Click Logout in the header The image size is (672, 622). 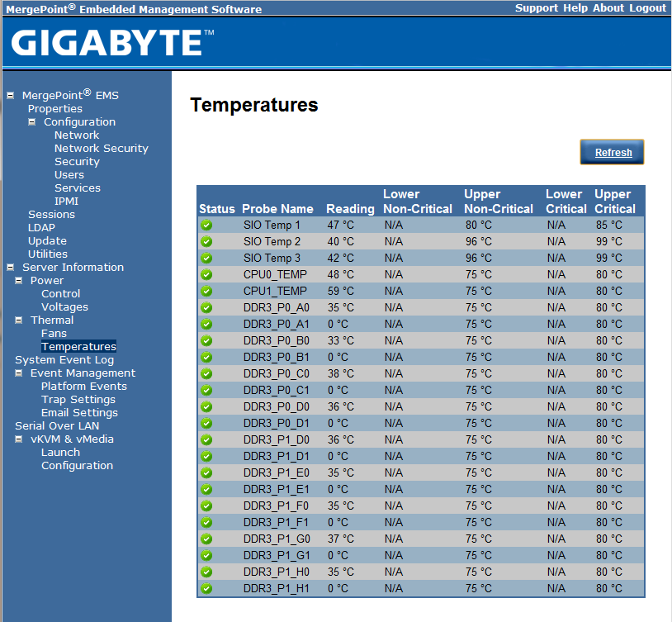(647, 8)
